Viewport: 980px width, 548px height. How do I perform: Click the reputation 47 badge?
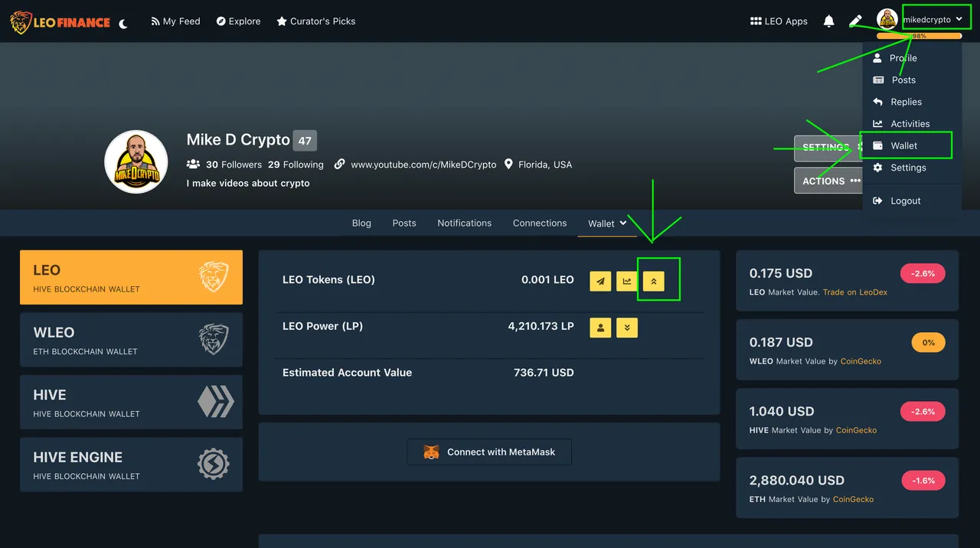point(305,140)
